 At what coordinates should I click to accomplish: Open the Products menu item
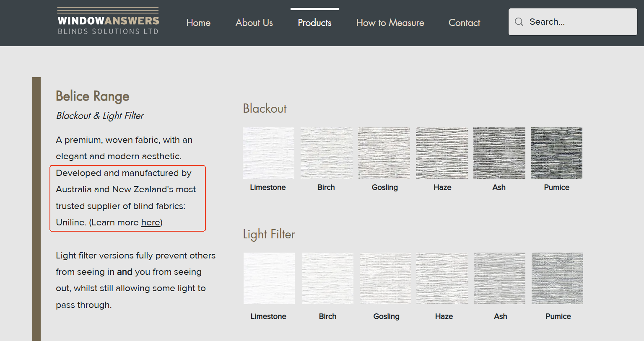[314, 23]
